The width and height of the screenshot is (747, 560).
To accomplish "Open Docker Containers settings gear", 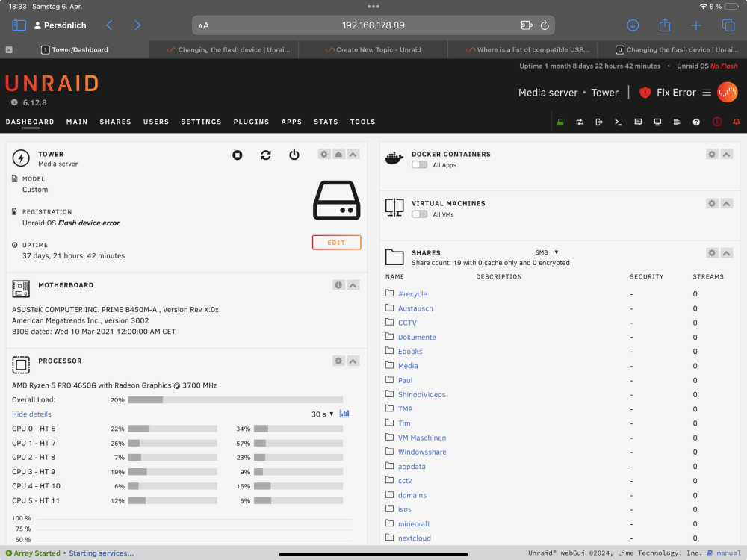I will tap(712, 155).
